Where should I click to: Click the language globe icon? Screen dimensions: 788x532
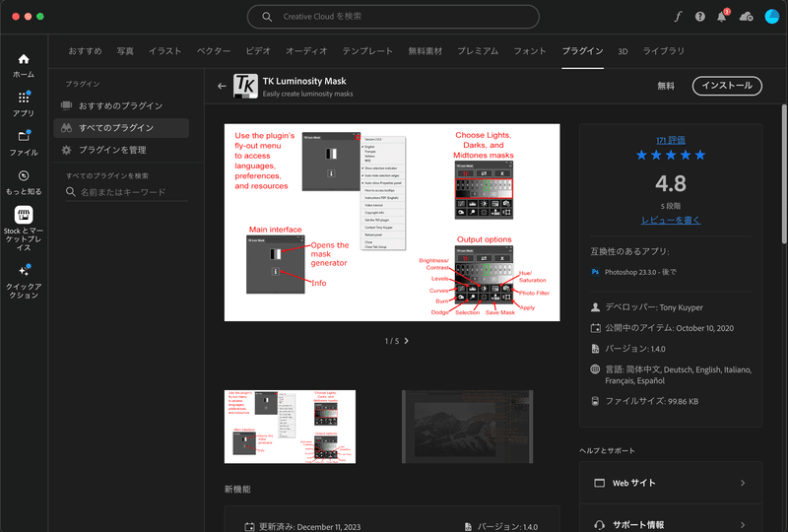(x=595, y=369)
